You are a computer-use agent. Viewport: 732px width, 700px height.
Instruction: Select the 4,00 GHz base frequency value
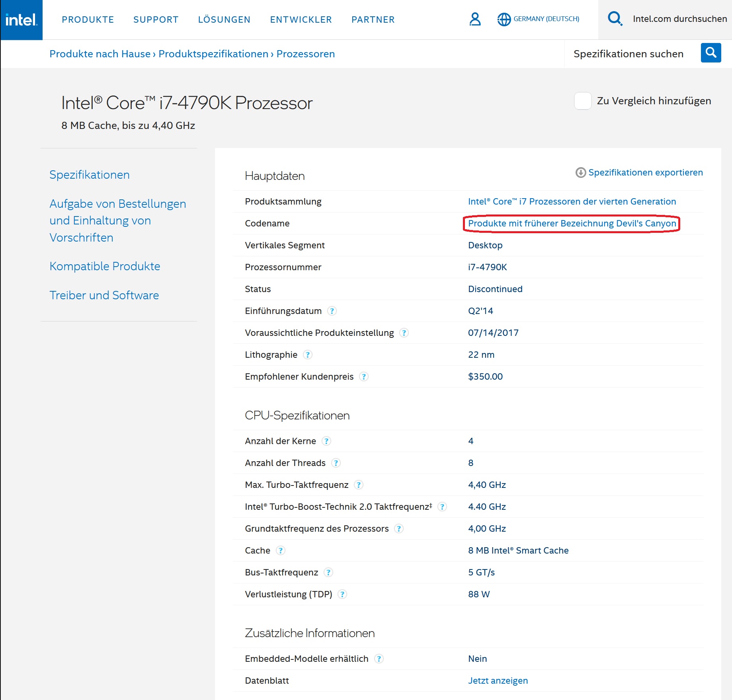pos(487,528)
